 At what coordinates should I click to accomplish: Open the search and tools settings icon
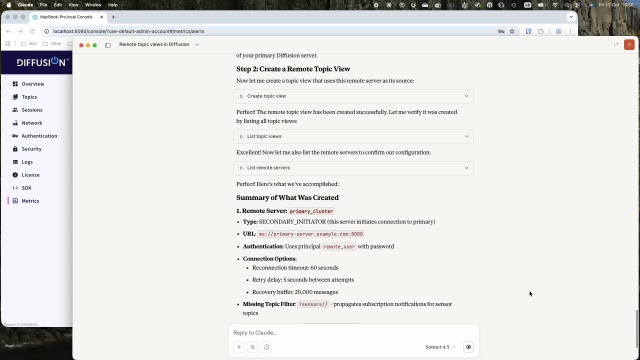253,347
